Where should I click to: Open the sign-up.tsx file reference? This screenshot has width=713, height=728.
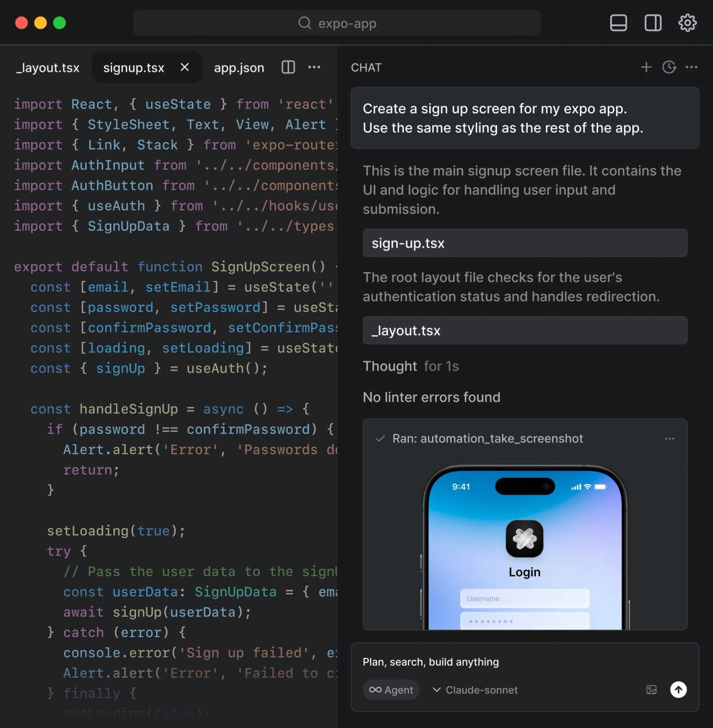point(525,243)
